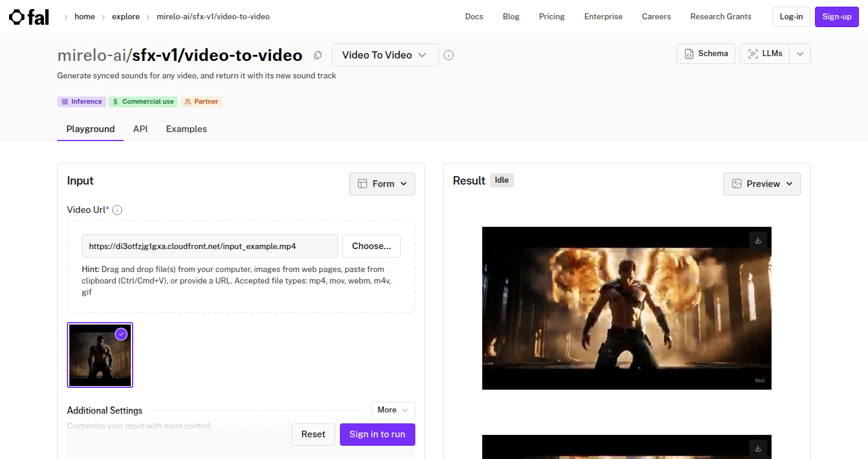Open the Enterprise page
Viewport: 868px width, 459px height.
[603, 17]
